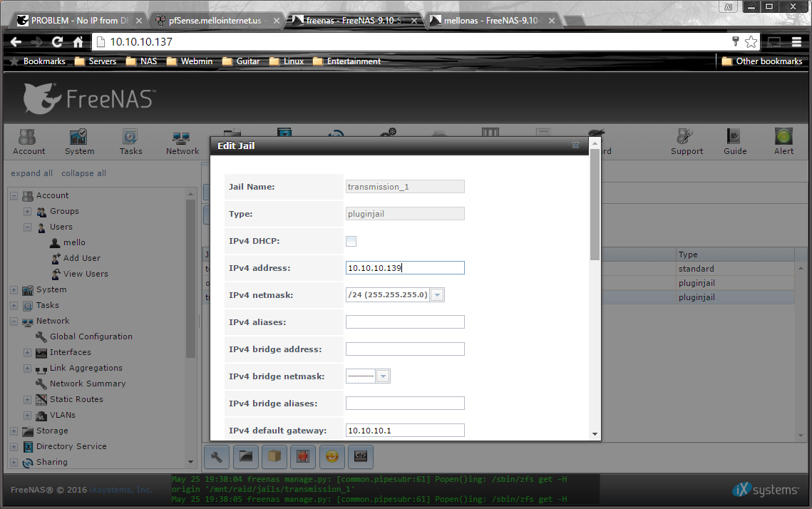The height and width of the screenshot is (509, 812).
Task: Collapse the Account tree node
Action: (x=14, y=196)
